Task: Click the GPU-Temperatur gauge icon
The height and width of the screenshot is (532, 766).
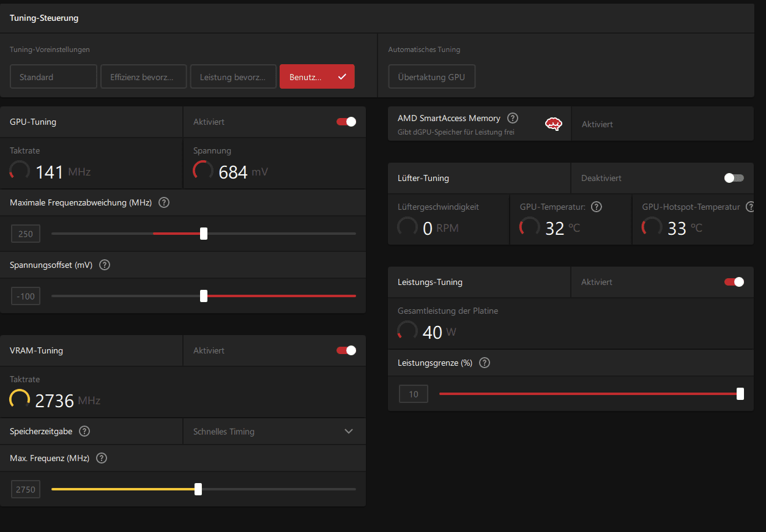Action: coord(530,227)
